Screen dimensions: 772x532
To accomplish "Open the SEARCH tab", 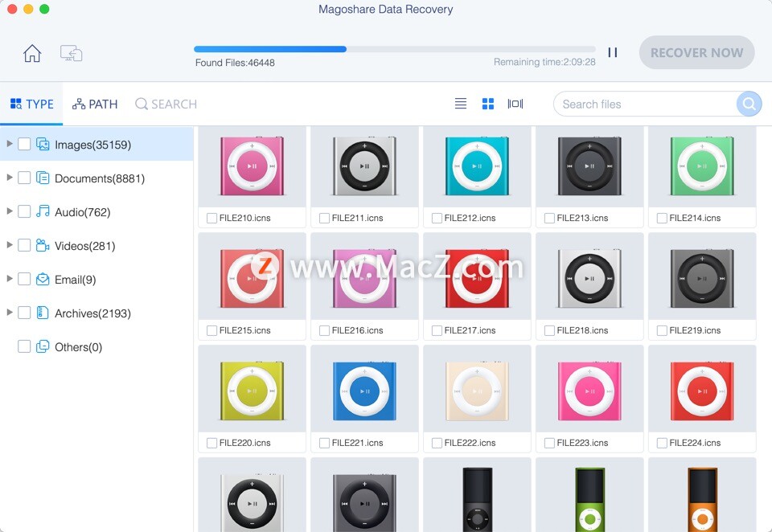I will [166, 104].
